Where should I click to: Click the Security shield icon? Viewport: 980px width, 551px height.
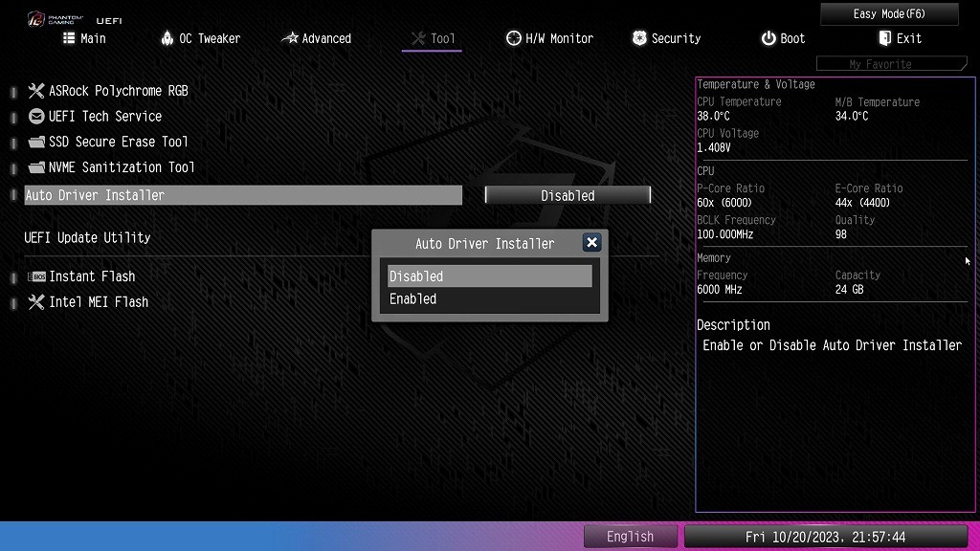coord(638,38)
